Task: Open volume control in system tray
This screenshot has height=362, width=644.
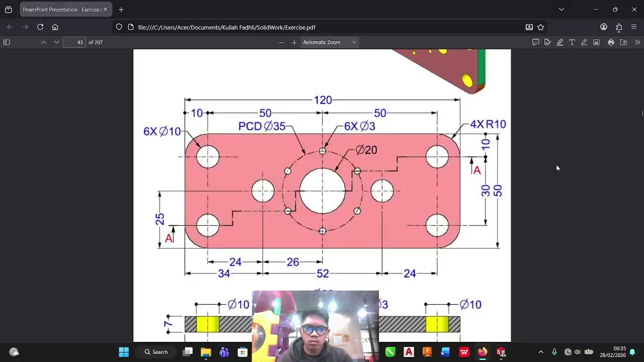Action: (578, 352)
